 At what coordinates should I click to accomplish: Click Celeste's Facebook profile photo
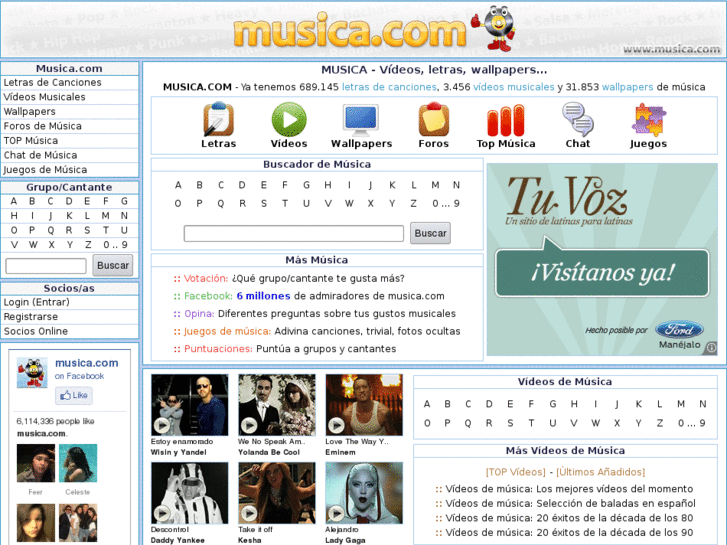click(78, 463)
